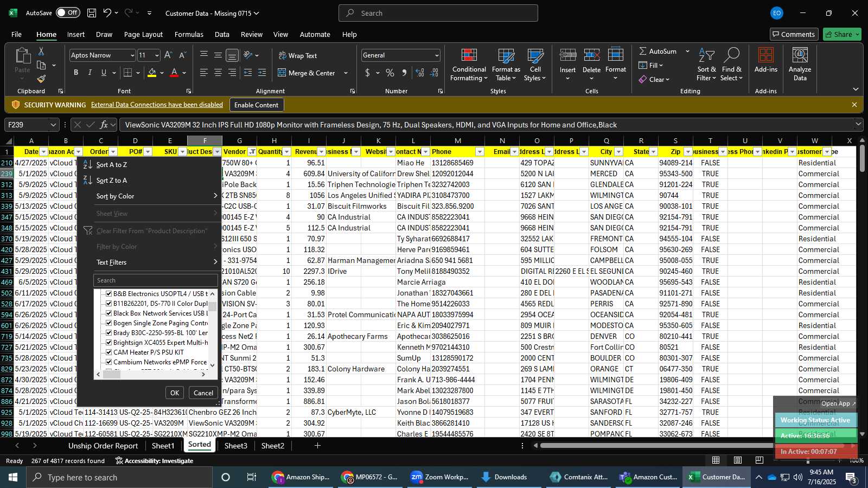
Task: Open the font size dropdown
Action: point(157,55)
